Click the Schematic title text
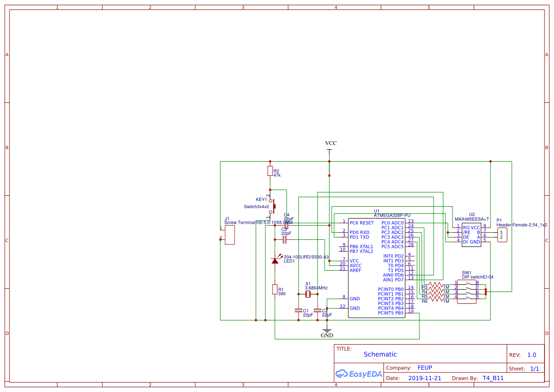The image size is (554, 392). [x=380, y=354]
